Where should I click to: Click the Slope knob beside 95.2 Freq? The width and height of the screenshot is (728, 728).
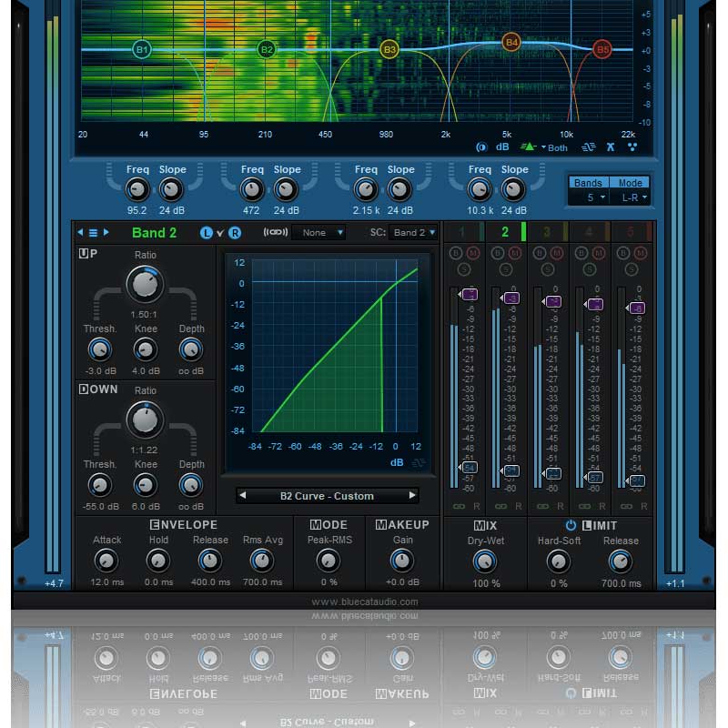[171, 189]
